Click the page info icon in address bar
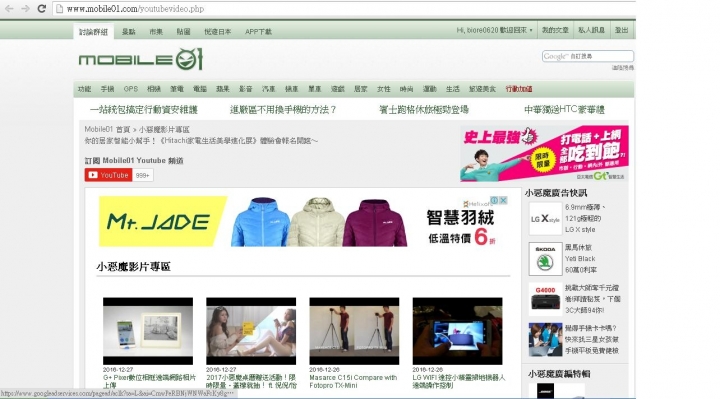 coord(59,9)
